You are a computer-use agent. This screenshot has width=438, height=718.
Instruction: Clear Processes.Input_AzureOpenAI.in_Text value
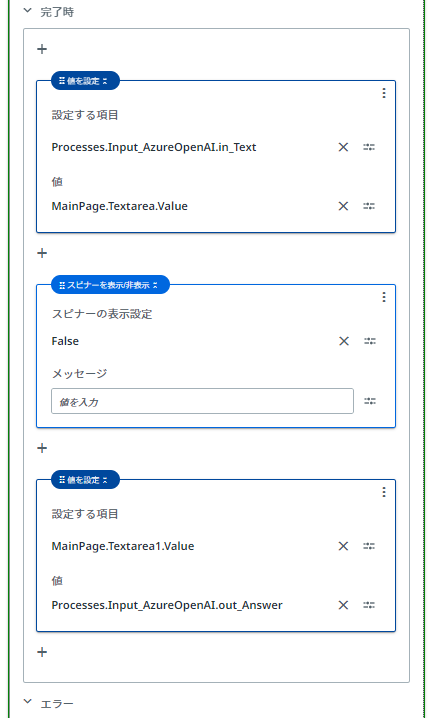point(343,147)
